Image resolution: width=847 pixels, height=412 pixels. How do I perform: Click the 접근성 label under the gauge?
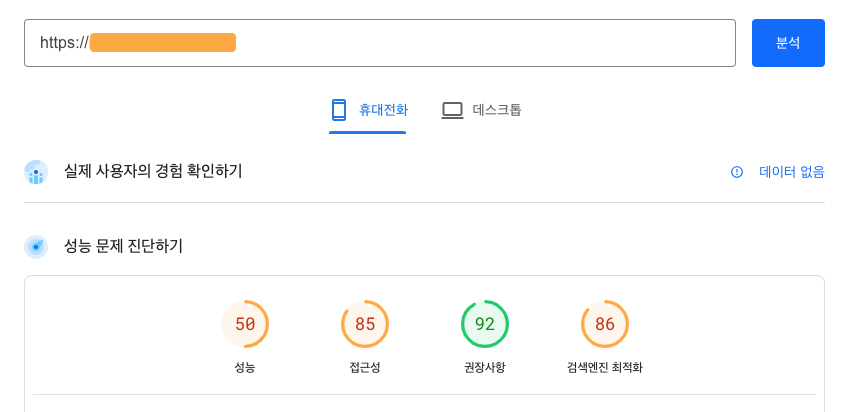click(x=365, y=368)
